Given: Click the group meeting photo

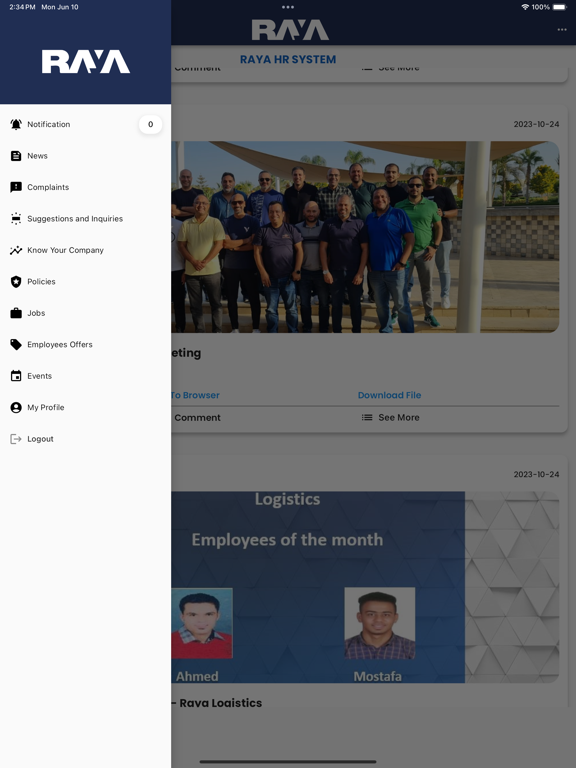Looking at the screenshot, I should (365, 237).
